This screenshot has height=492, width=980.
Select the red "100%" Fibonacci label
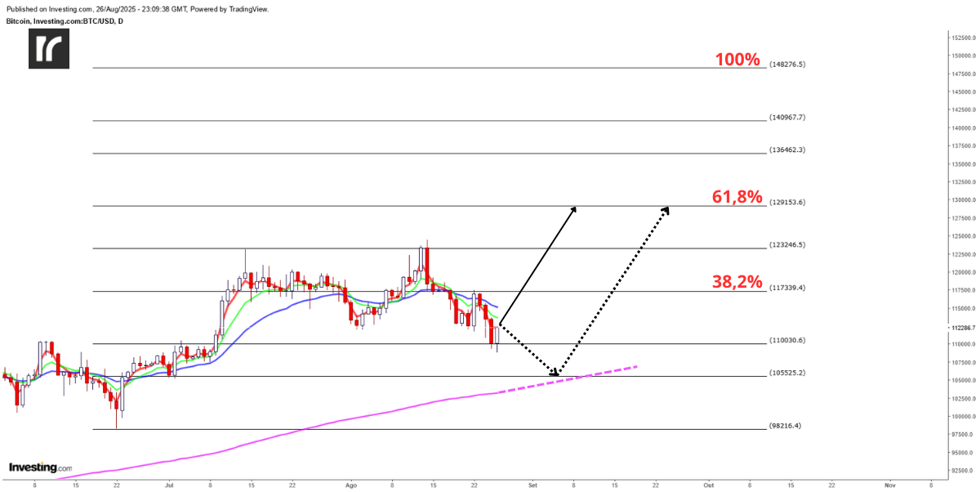coord(738,60)
